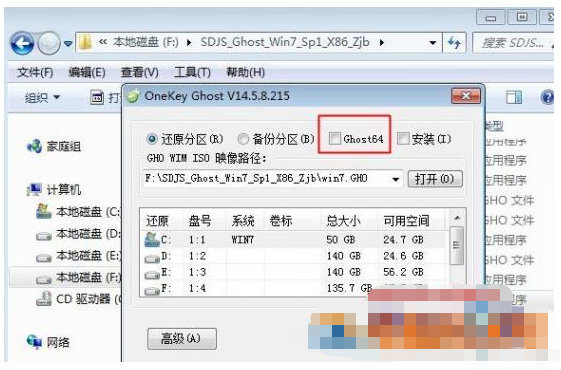Open the 工具(T) menu

(192, 73)
